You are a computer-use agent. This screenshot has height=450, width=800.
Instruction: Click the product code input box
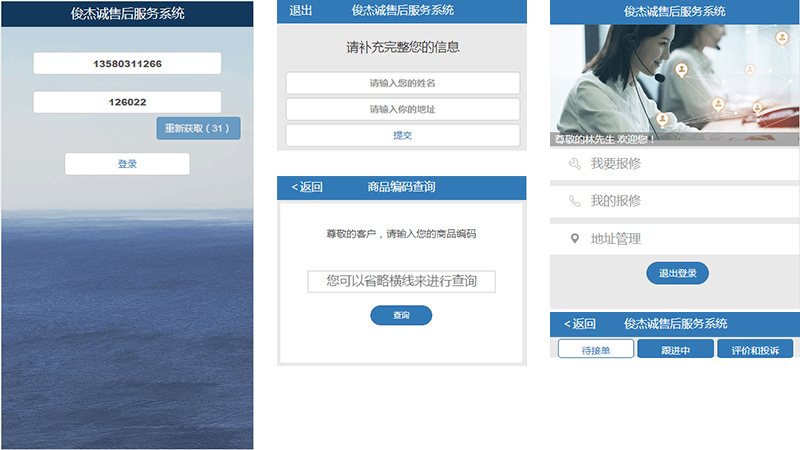(x=401, y=282)
